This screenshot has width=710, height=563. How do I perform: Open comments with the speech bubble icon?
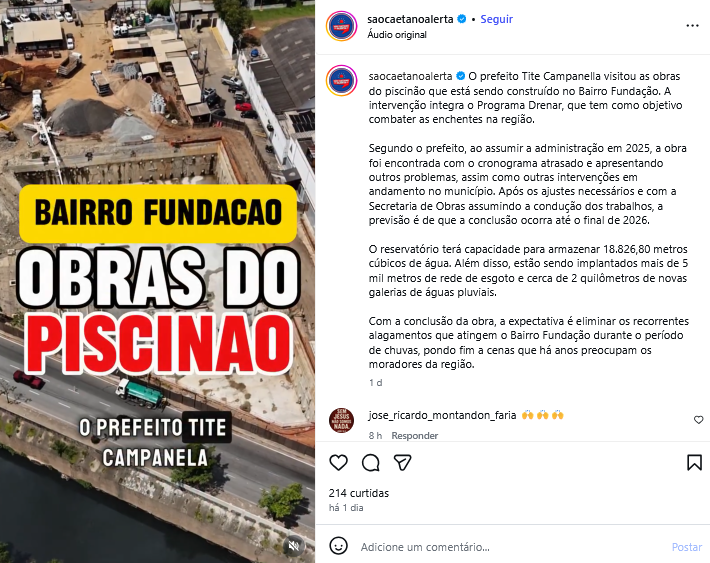click(x=370, y=462)
